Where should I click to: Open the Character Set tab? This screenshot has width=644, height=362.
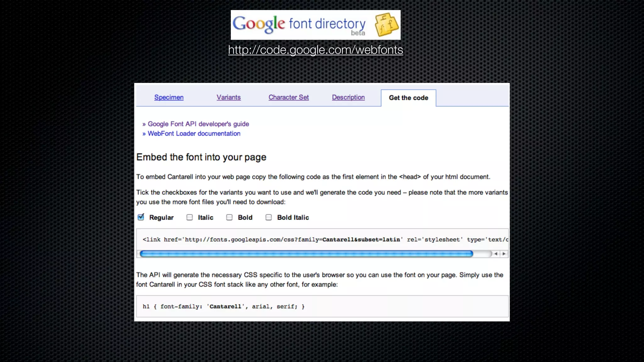289,97
